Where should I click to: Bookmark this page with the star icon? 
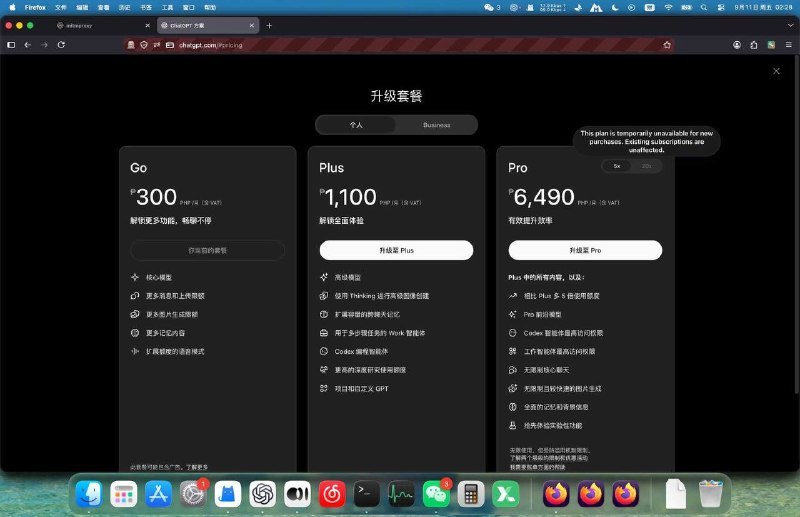tap(667, 45)
